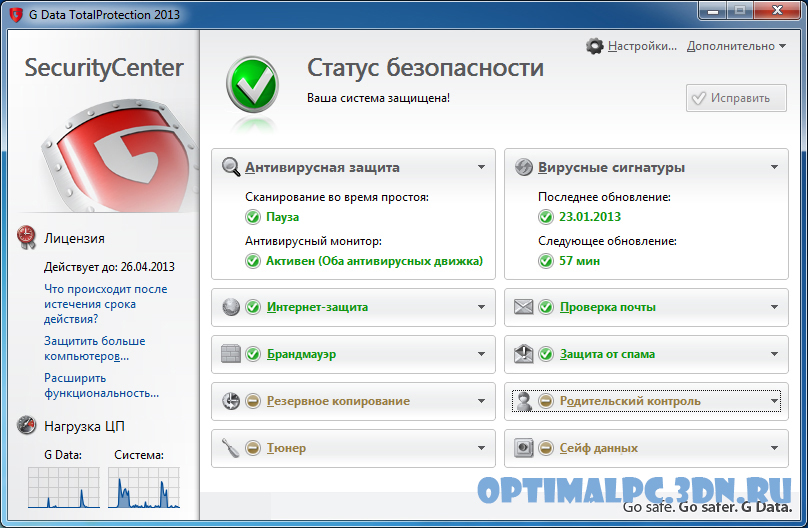Viewport: 808px width, 528px height.
Task: Click the Пауза idle scan status
Action: [x=282, y=217]
